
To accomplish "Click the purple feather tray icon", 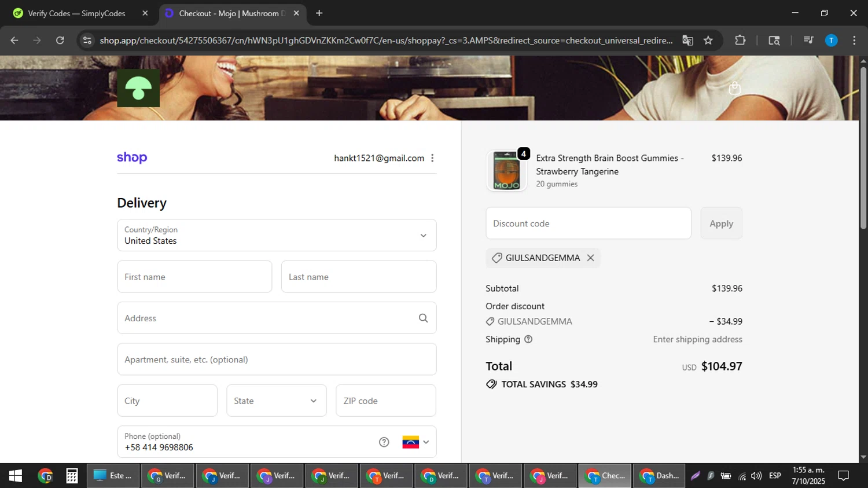I will click(x=696, y=476).
